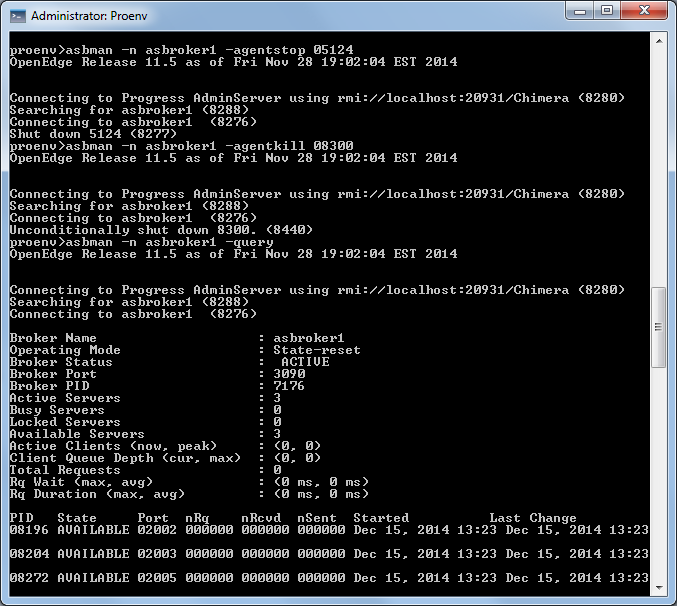
Task: Click 'Active Clients (now, peak)' label
Action: click(113, 446)
